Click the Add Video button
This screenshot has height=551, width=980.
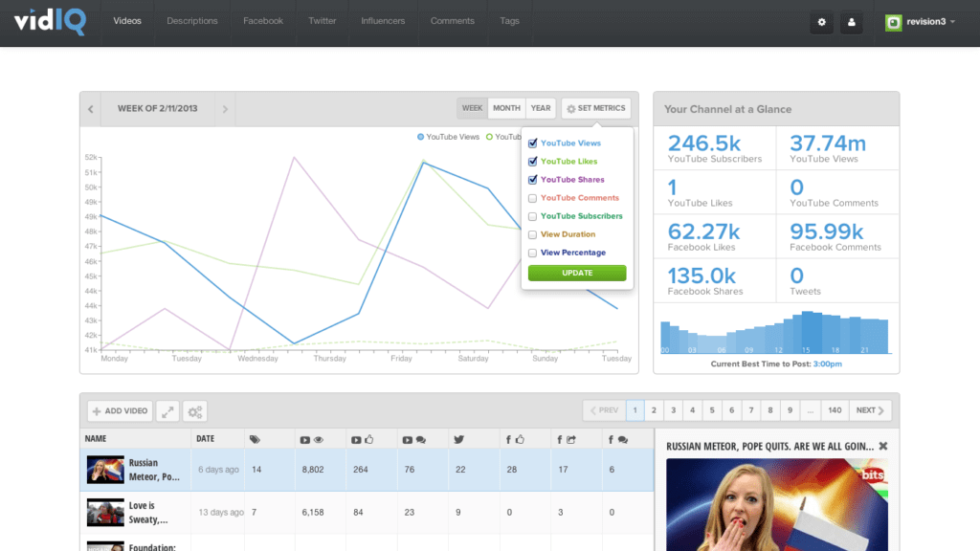pos(120,411)
